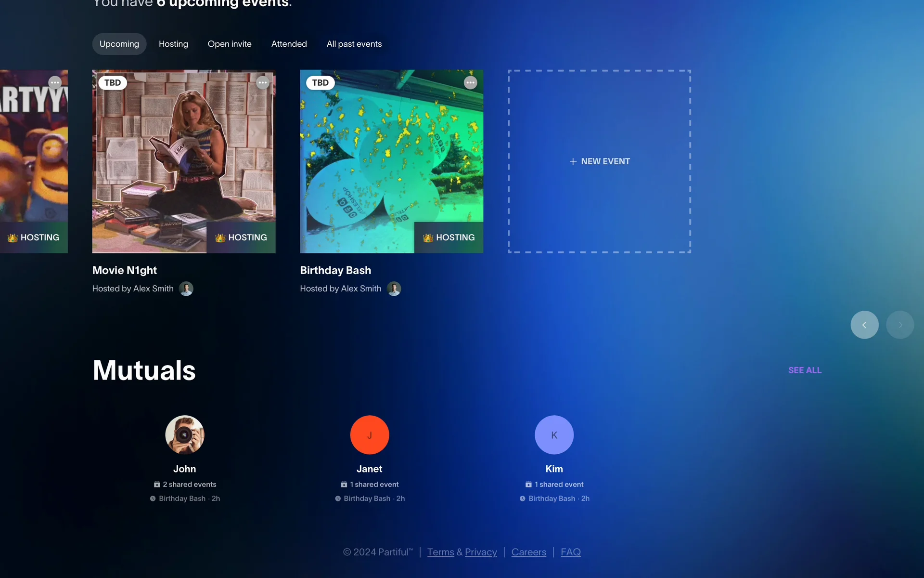View All past events tab
Viewport: 924px width, 578px height.
click(354, 44)
